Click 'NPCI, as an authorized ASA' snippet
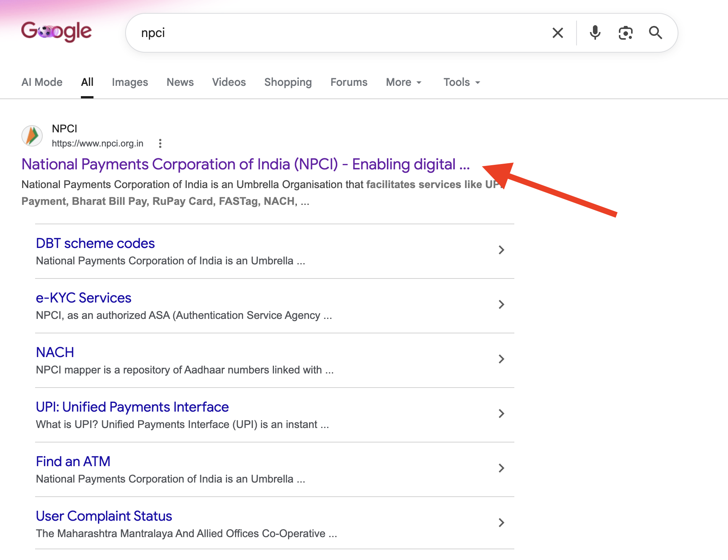Viewport: 728px width, 560px height. point(184,315)
